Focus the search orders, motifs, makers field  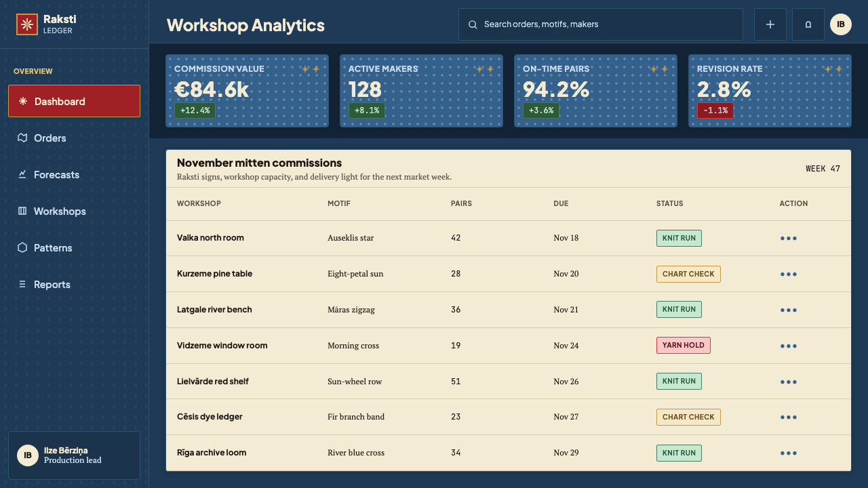pos(601,24)
